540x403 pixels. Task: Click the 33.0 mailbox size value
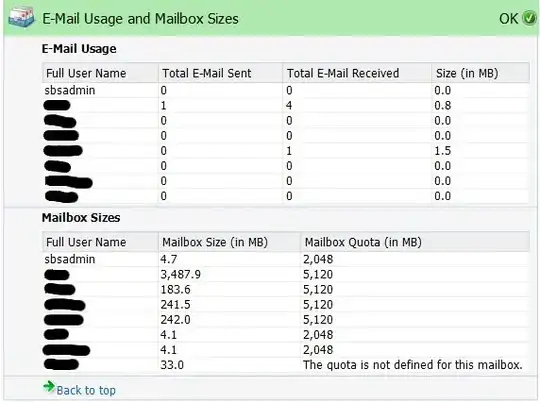coord(172,365)
